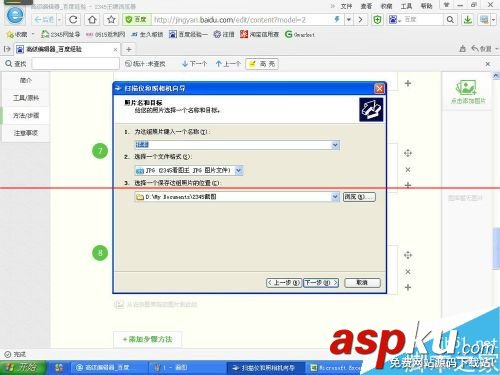Close the find bar with its X
This screenshot has height=375, width=500.
[x=488, y=64]
